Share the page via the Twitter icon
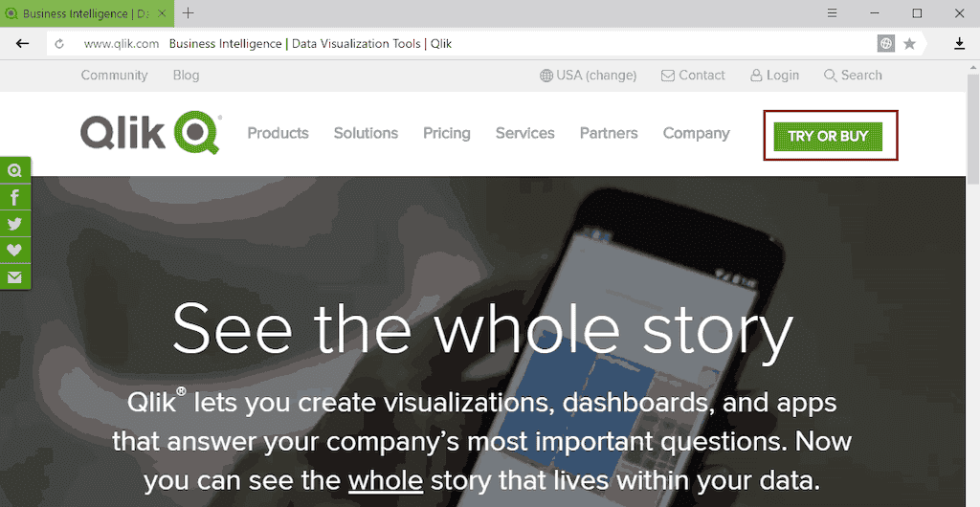 (x=14, y=224)
